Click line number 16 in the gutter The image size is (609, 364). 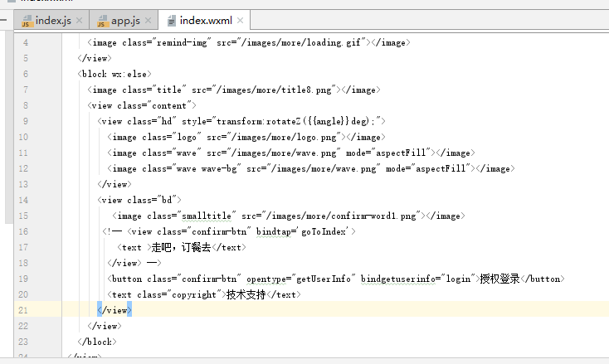(23, 231)
